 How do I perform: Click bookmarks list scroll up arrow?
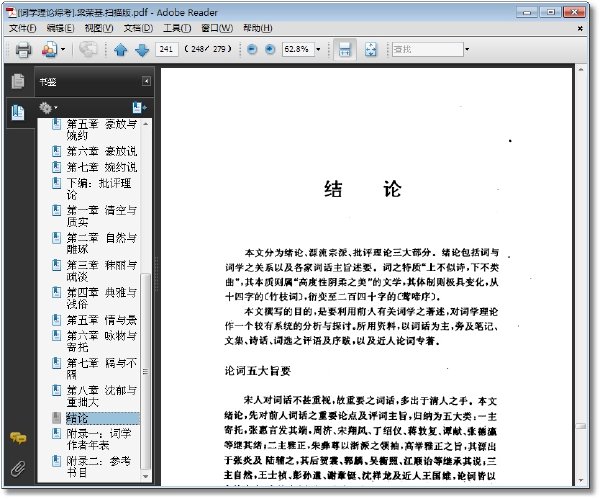145,124
